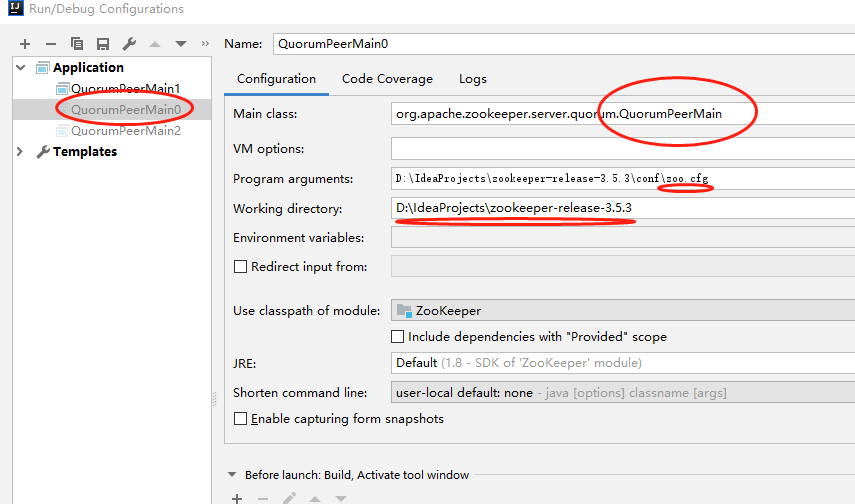Screen dimensions: 855x504
Task: Move configuration up in toolbar
Action: click(x=155, y=44)
